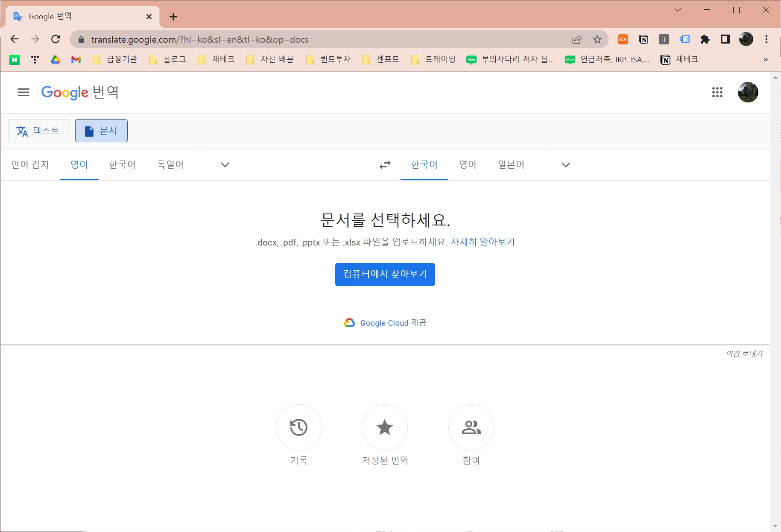Click the page scrollbar up arrow
The height and width of the screenshot is (532, 781).
point(775,77)
